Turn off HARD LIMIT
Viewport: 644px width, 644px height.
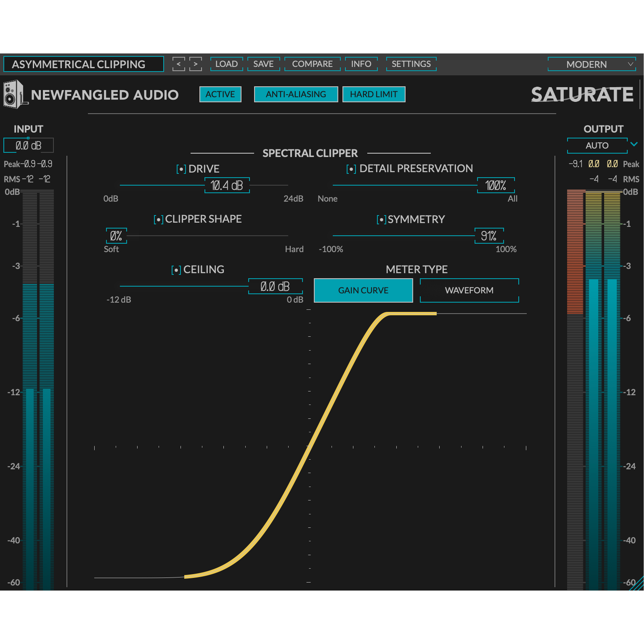pos(374,94)
